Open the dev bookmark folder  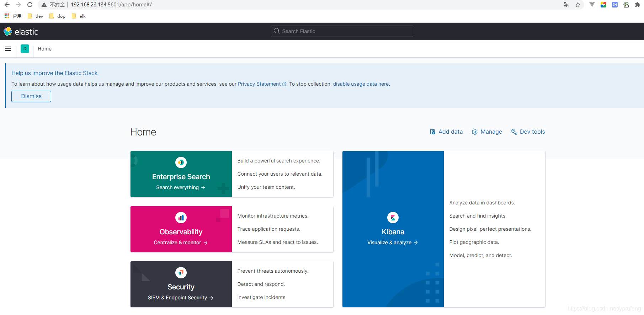[x=35, y=16]
